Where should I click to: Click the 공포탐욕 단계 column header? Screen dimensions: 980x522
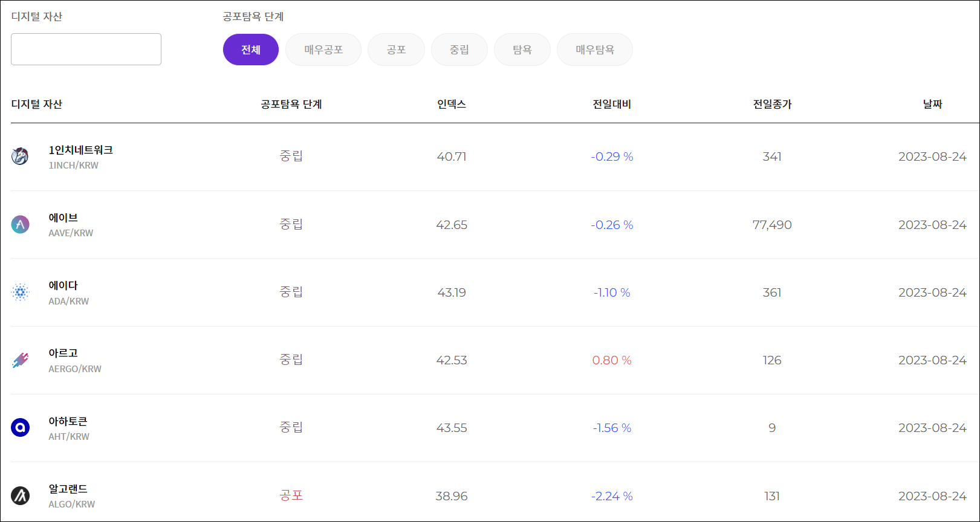coord(291,104)
